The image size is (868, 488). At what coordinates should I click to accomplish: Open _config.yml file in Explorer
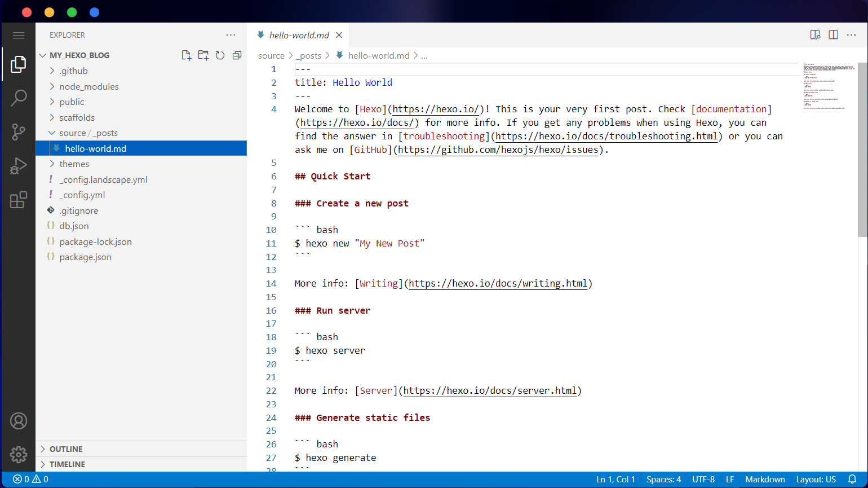point(82,195)
